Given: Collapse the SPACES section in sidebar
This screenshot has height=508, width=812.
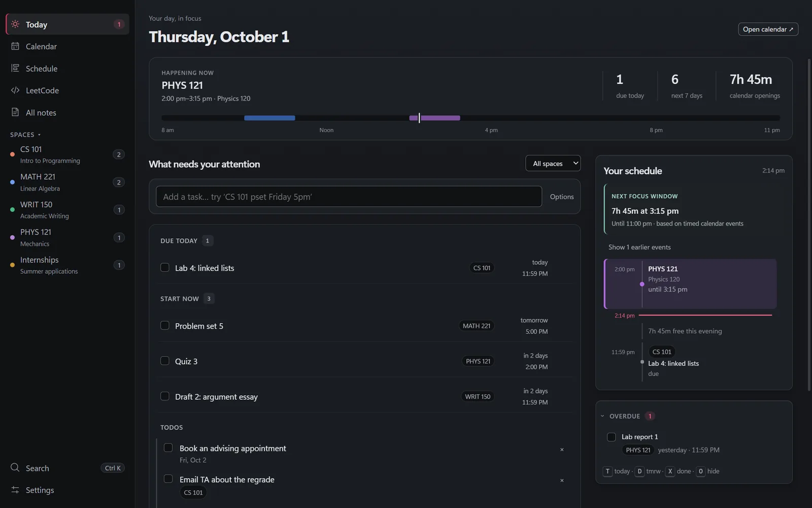Looking at the screenshot, I should tap(25, 135).
